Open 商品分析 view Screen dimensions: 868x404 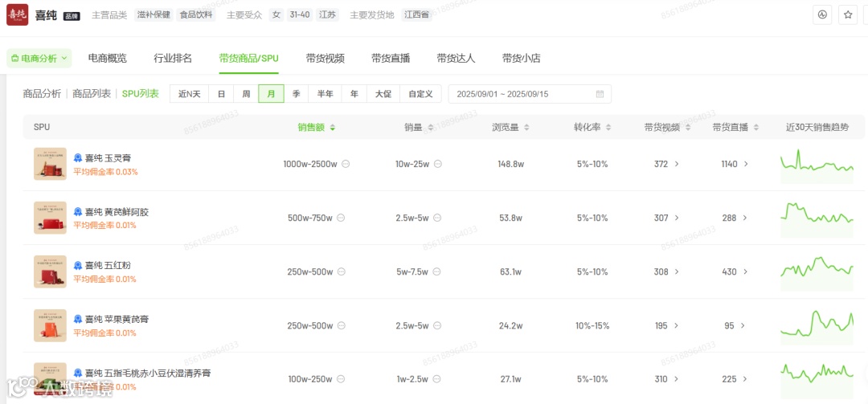point(42,94)
